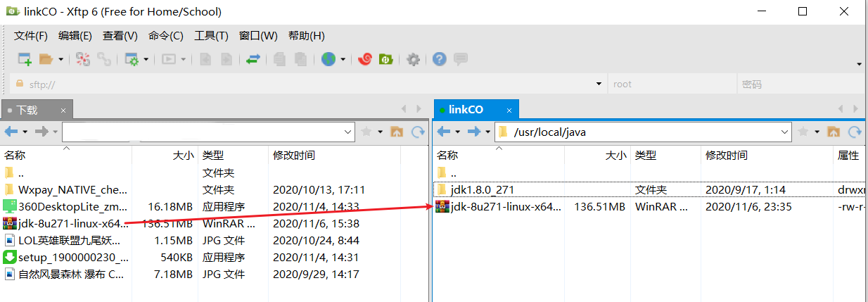
Task: Go forward in the linkCO remote pane
Action: 474,132
